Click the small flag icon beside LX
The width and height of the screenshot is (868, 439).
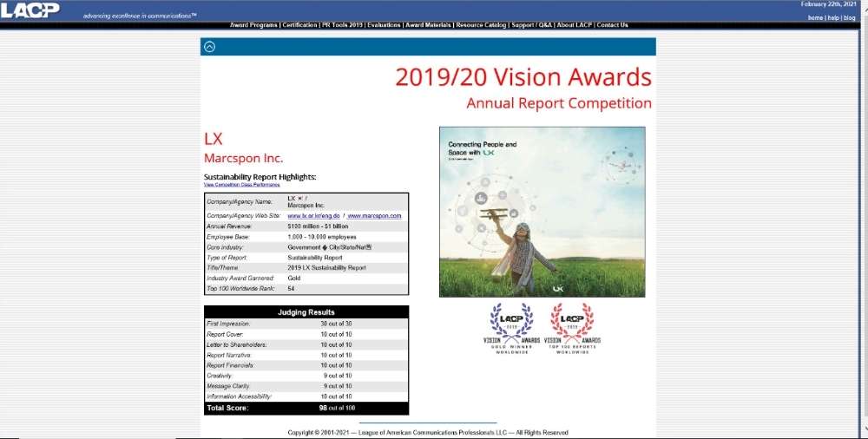pos(299,198)
